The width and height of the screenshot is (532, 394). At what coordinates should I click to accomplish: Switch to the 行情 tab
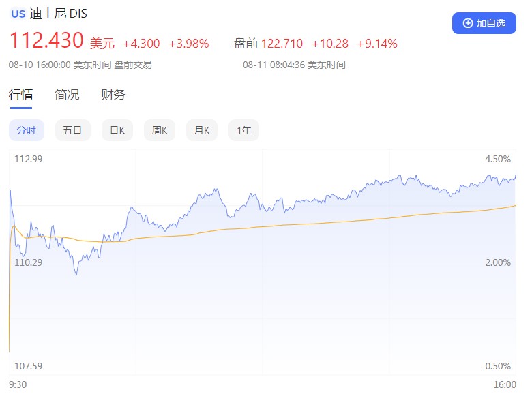pos(20,95)
